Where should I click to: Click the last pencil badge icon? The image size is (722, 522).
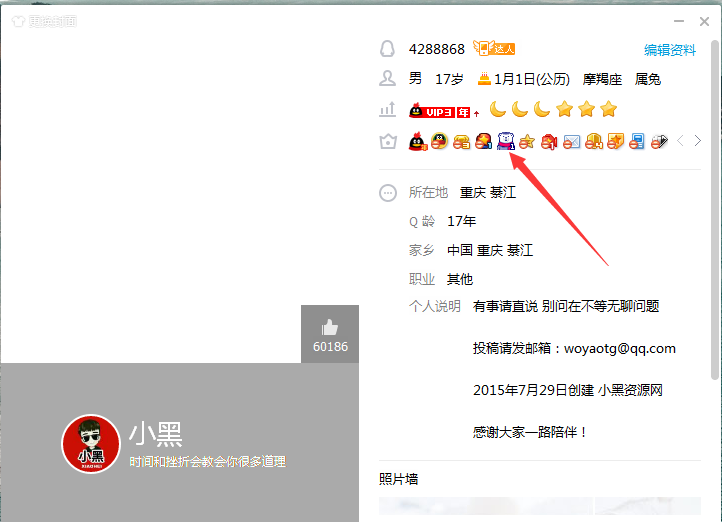(x=659, y=142)
